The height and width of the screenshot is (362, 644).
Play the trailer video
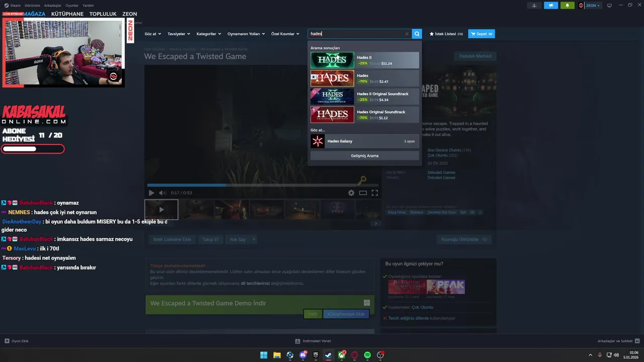151,193
